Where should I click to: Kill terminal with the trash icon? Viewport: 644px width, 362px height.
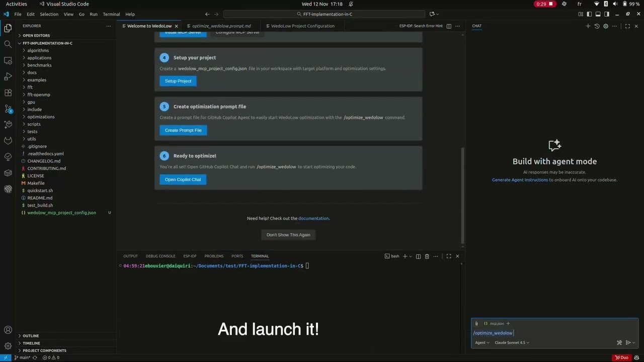[427, 256]
